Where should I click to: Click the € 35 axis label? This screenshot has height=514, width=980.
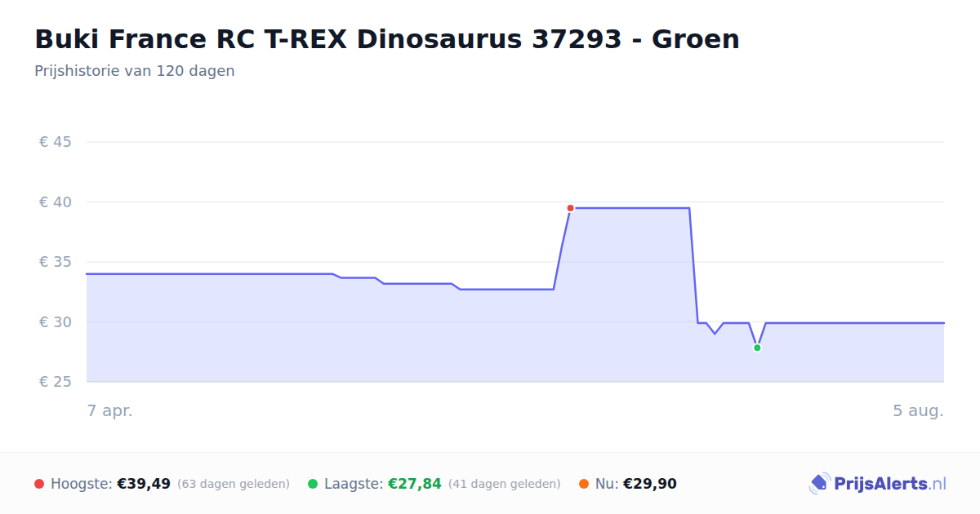[56, 262]
